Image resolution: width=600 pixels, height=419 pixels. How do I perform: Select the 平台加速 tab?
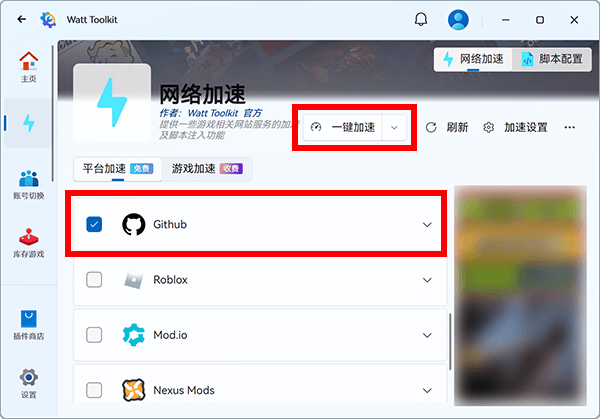pyautogui.click(x=118, y=169)
